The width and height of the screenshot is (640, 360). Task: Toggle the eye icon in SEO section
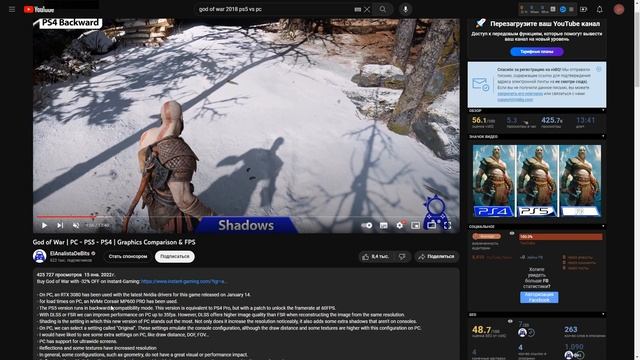click(x=510, y=322)
